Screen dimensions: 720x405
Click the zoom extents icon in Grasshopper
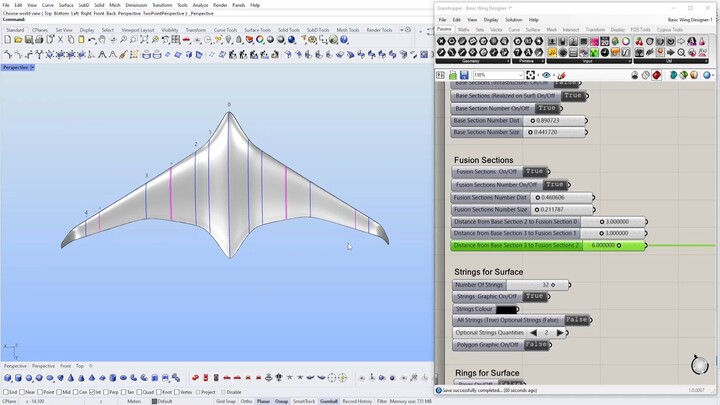(531, 75)
